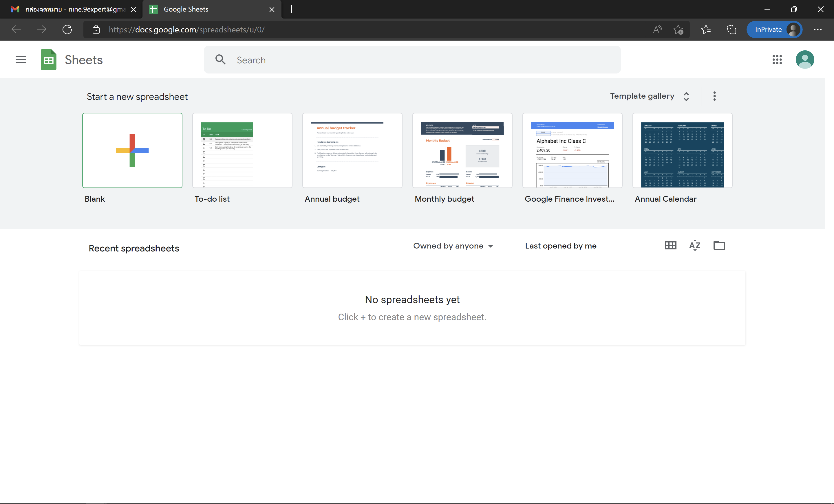Open the account profile avatar
Screen dimensions: 834x504
805,60
